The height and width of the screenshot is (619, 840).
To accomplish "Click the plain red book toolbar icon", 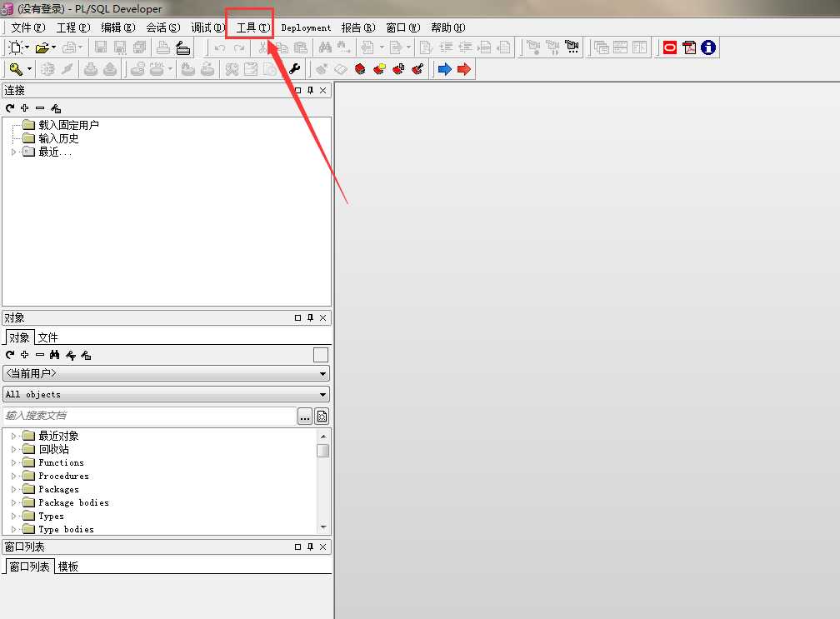I will (x=360, y=69).
